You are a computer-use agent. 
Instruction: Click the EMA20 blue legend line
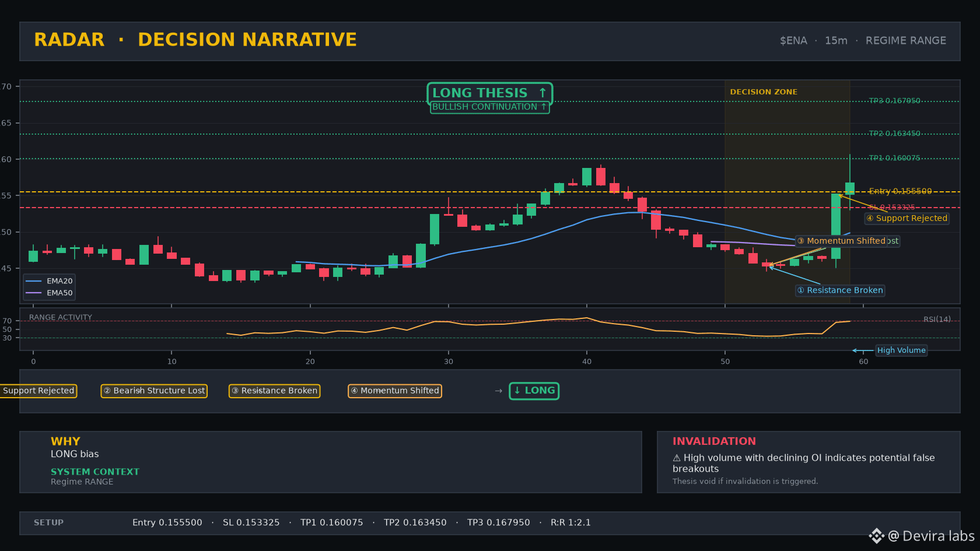[34, 281]
